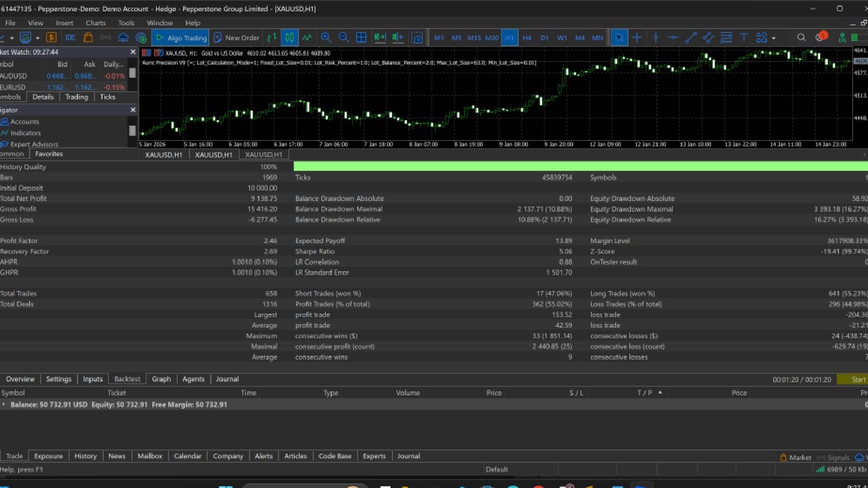Select the Trendline drawing tool
The height and width of the screenshot is (488, 868).
coord(691,38)
